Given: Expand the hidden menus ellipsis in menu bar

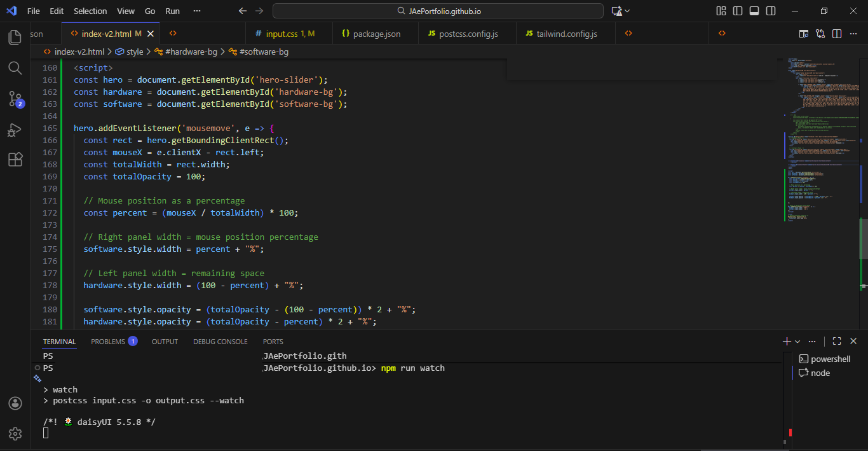Looking at the screenshot, I should pos(196,11).
